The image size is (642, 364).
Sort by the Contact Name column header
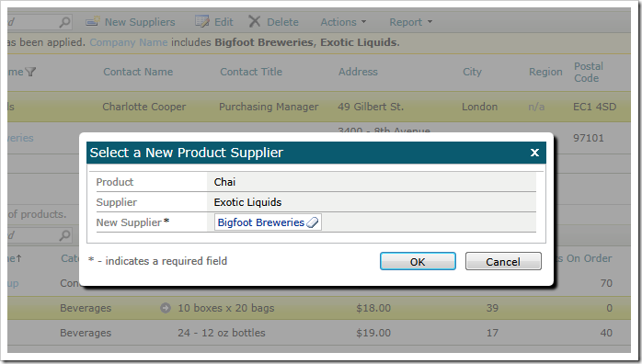pos(138,72)
